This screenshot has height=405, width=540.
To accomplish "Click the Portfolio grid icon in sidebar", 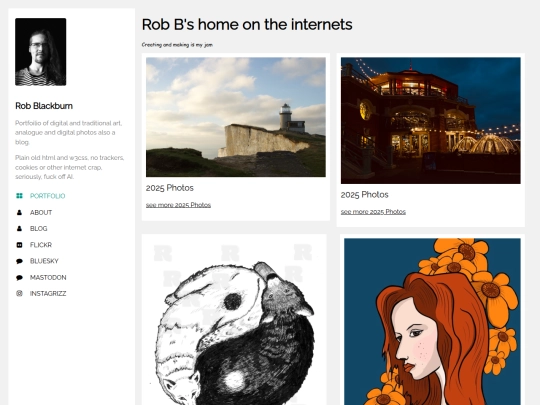I will pos(19,196).
